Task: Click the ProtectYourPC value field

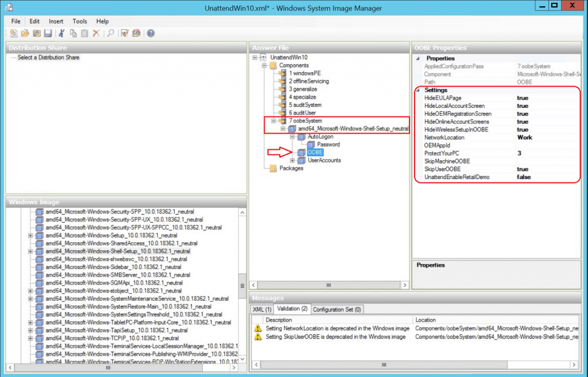Action: (x=548, y=153)
